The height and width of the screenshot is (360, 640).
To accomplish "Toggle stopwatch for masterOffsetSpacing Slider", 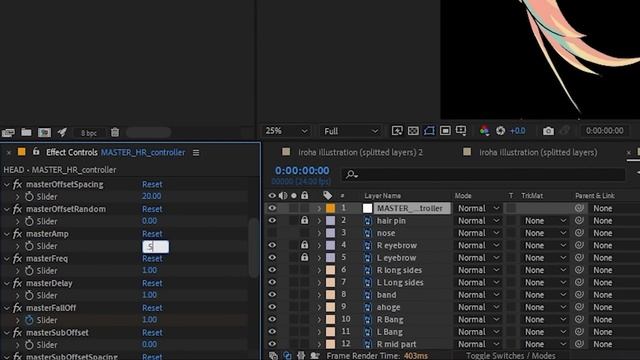I will pyautogui.click(x=29, y=197).
